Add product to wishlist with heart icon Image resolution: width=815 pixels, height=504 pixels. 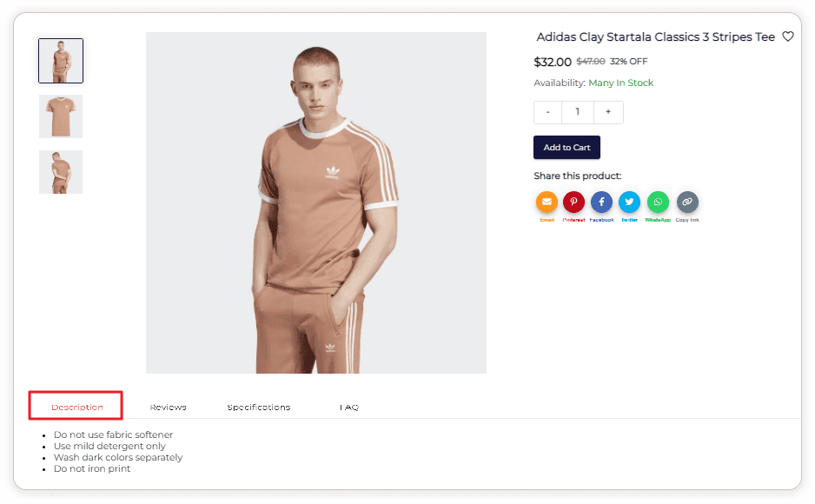pos(788,36)
